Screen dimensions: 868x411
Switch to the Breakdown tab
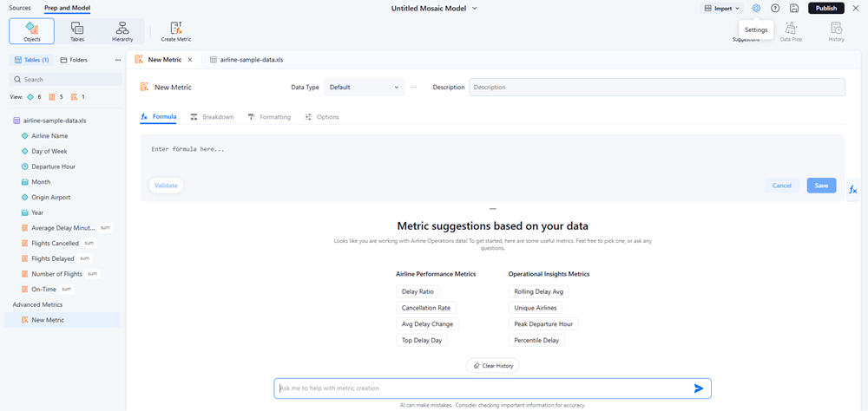pos(212,117)
